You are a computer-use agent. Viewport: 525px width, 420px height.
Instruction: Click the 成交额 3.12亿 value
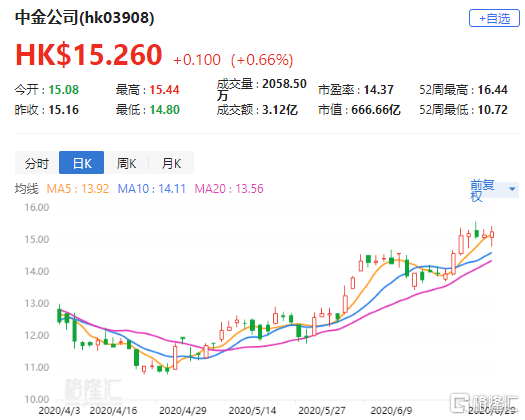[x=280, y=110]
